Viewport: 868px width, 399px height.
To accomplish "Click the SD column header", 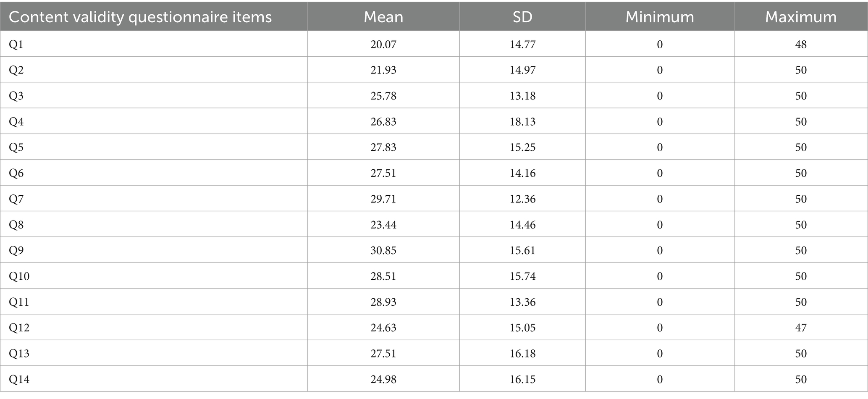I will pyautogui.click(x=522, y=17).
